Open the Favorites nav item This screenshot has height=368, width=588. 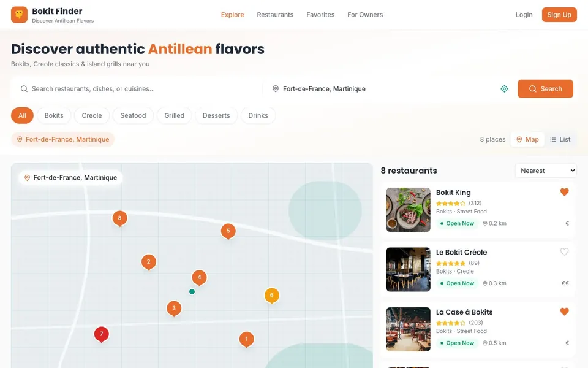pos(320,15)
